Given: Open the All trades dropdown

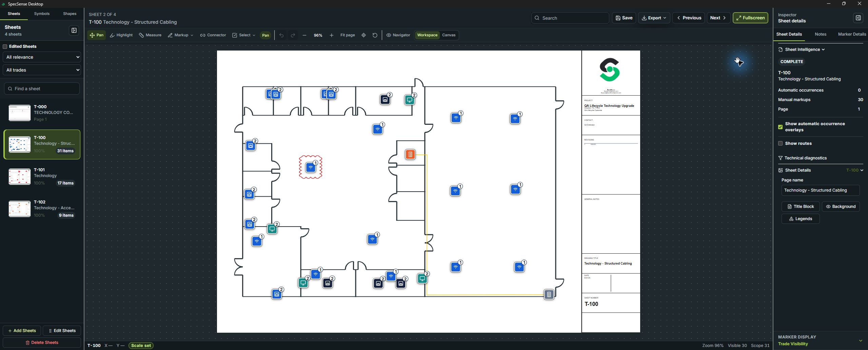Looking at the screenshot, I should [x=42, y=70].
